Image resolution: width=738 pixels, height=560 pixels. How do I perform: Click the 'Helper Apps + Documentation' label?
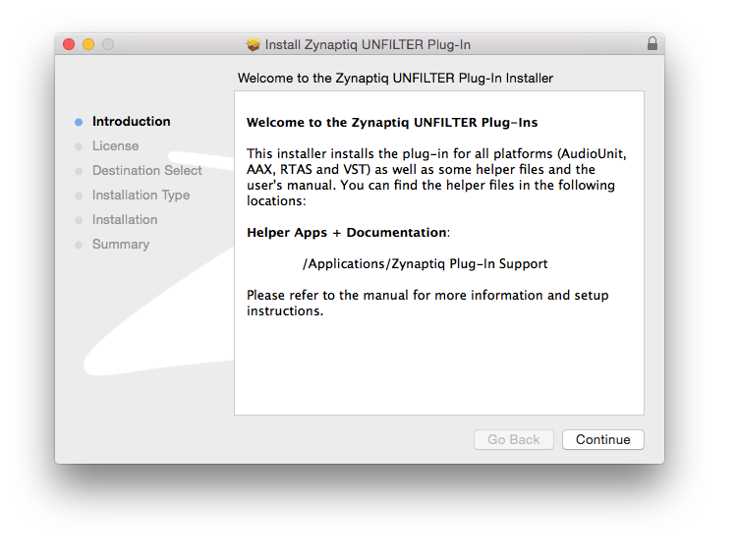pos(348,233)
